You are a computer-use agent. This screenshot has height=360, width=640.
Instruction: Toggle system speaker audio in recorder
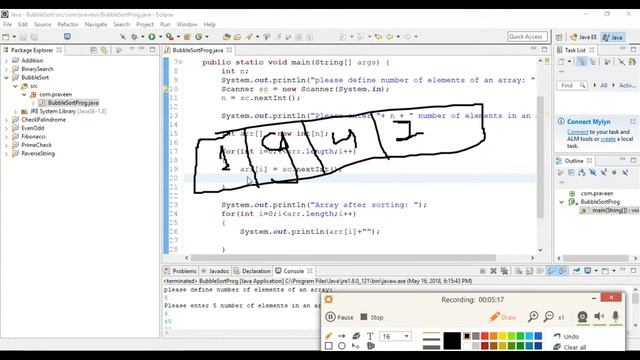[599, 316]
